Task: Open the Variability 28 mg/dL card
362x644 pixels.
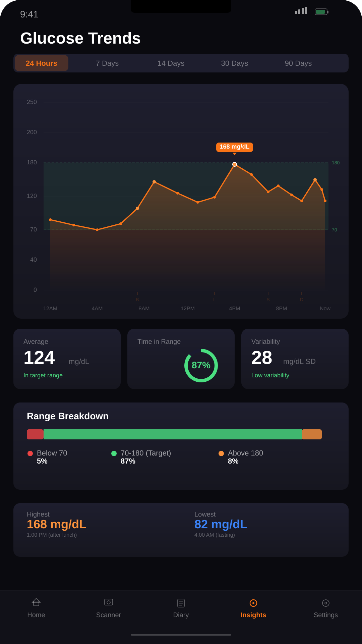Action: click(x=295, y=359)
